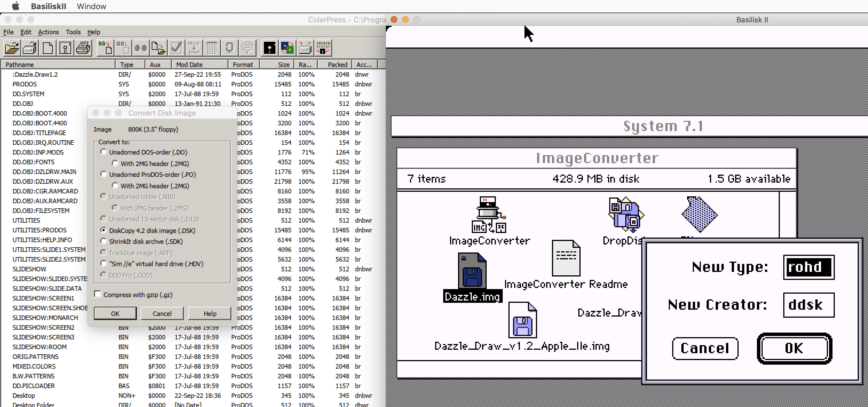
Task: Open the CiderPress Edit menu
Action: 26,32
